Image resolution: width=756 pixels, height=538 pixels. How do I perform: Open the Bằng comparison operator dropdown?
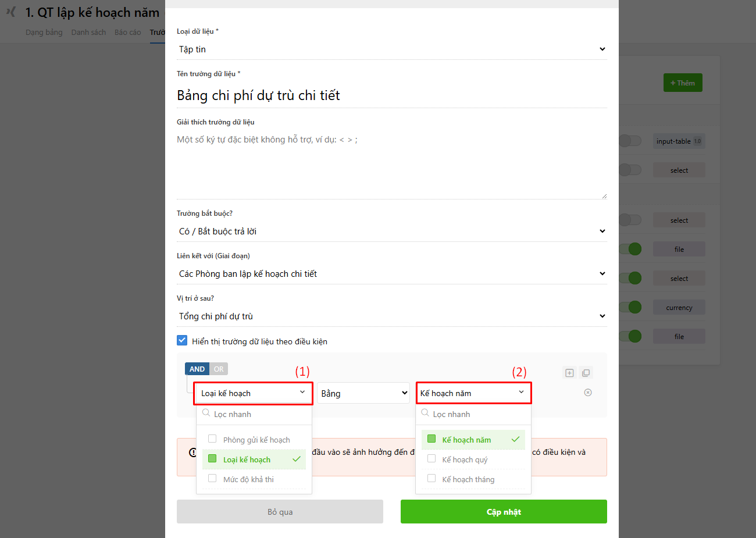[363, 393]
